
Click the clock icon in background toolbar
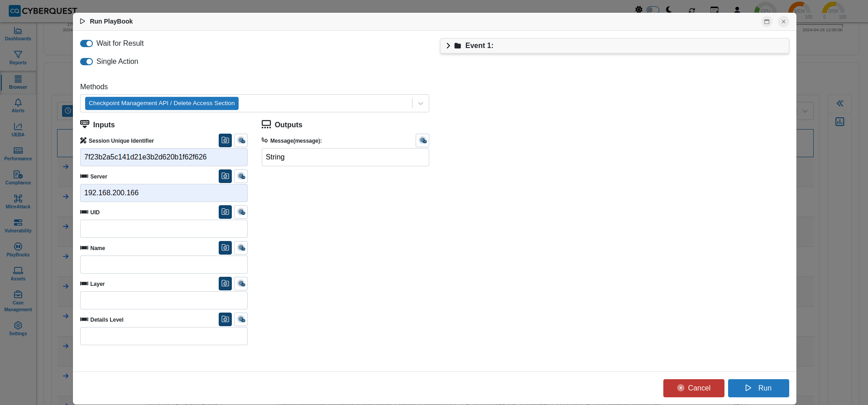[67, 111]
